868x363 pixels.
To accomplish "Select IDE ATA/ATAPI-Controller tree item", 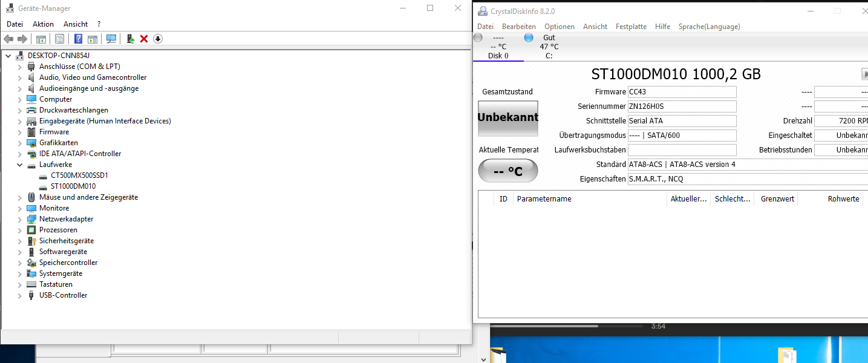I will click(80, 154).
